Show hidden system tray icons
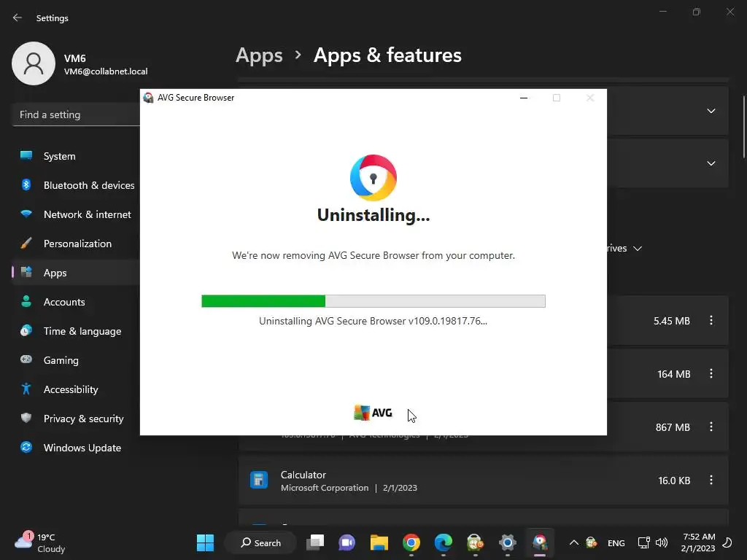747x560 pixels. click(574, 542)
